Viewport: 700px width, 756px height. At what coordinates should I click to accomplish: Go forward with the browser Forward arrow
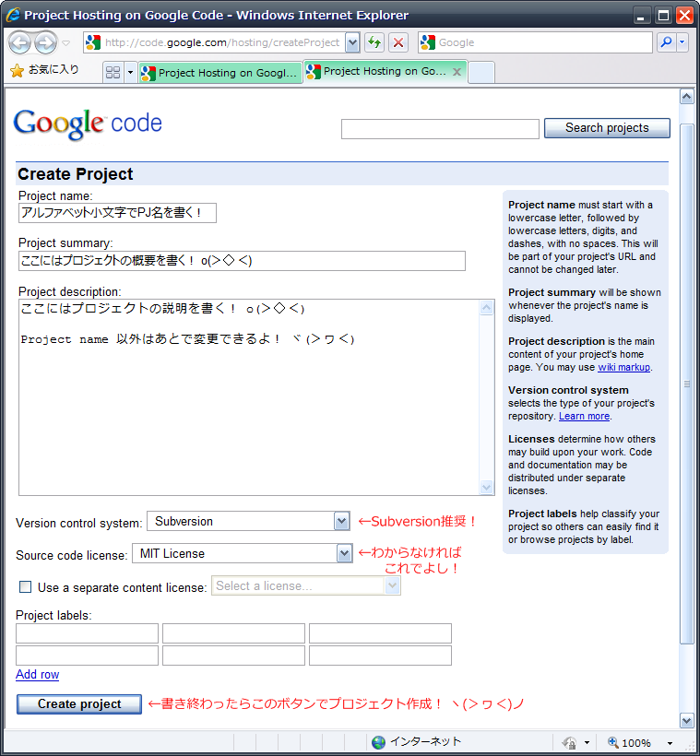pos(46,43)
